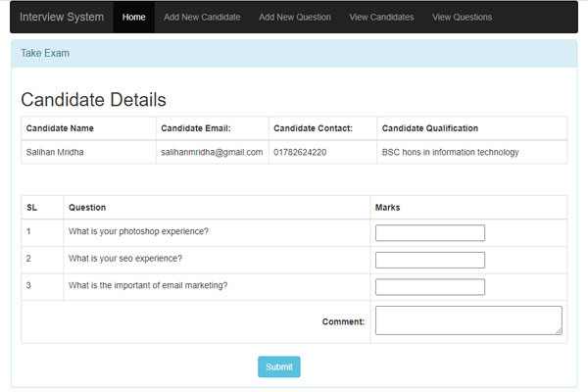Click the Candidate Details heading
The width and height of the screenshot is (588, 392).
pos(93,100)
